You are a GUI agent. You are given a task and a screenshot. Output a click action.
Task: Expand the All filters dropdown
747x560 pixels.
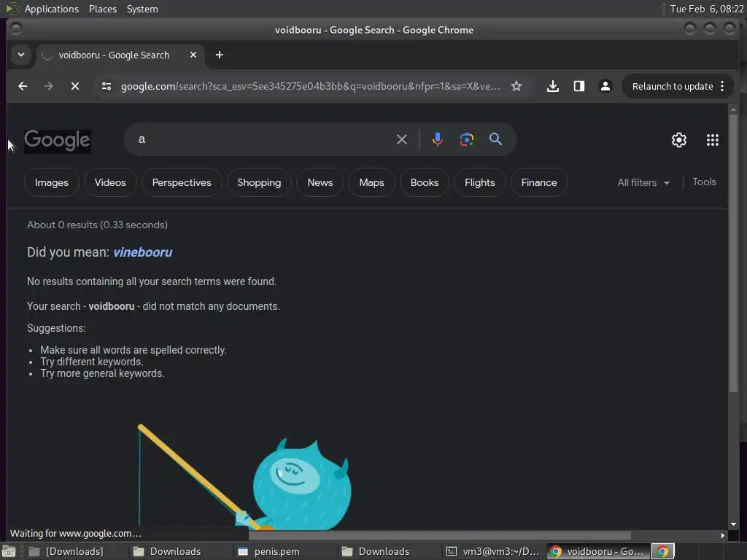coord(643,182)
